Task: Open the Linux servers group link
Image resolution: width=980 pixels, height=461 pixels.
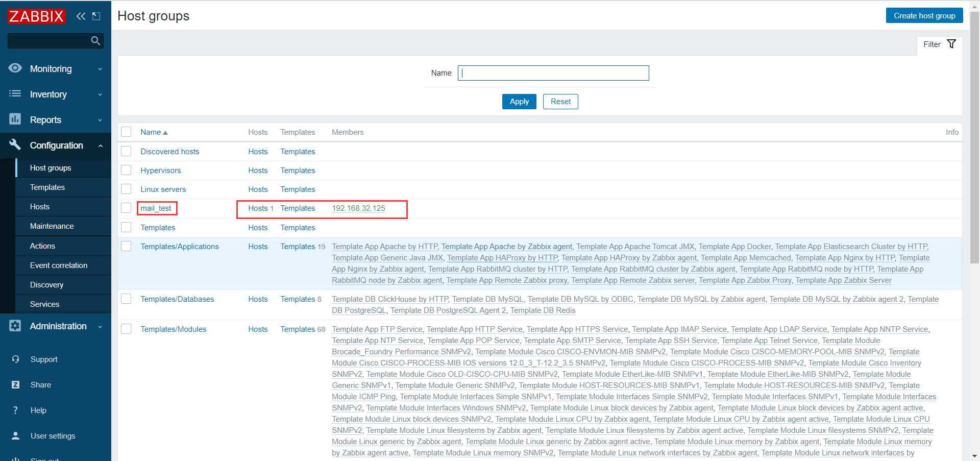Action: pyautogui.click(x=163, y=189)
